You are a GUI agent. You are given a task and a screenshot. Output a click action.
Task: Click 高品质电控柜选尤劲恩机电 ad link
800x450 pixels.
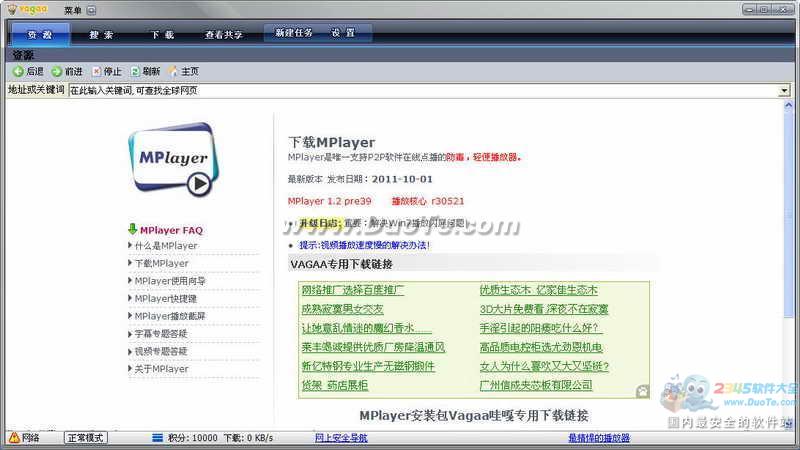click(541, 347)
